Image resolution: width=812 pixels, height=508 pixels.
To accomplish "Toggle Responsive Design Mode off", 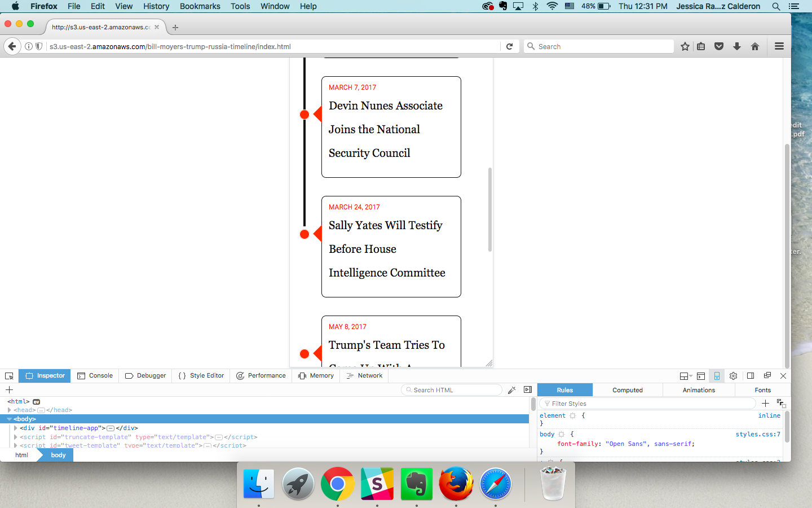I will click(717, 376).
